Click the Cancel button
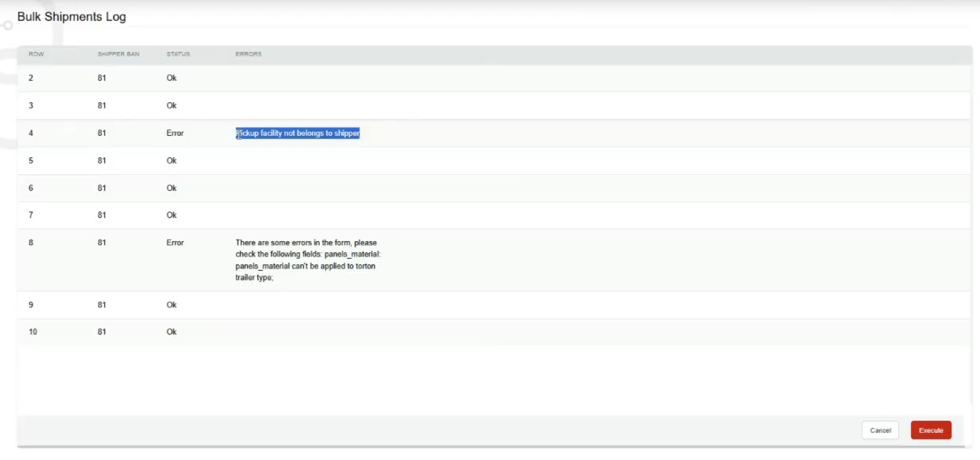This screenshot has height=460, width=980. coord(880,430)
